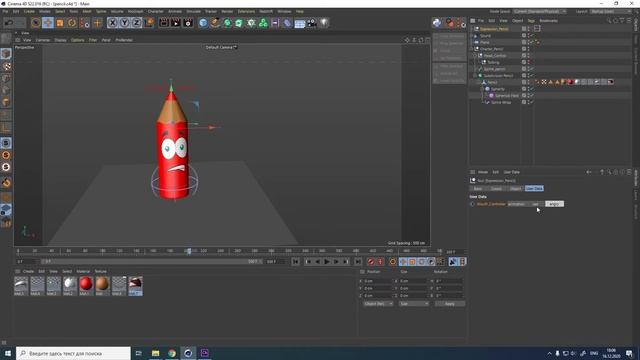This screenshot has width=640, height=360.
Task: Switch to the Basic attribute tab
Action: point(478,189)
